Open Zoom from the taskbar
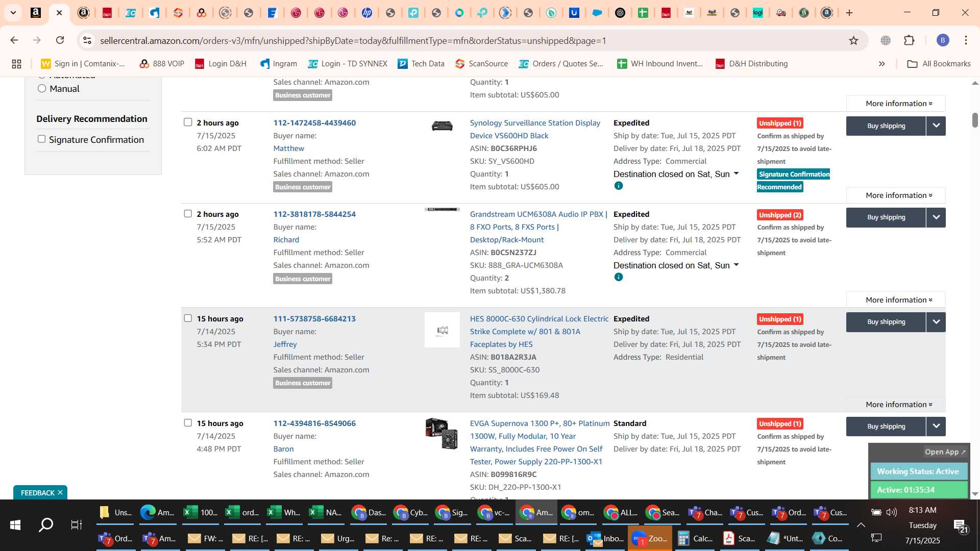 tap(650, 538)
